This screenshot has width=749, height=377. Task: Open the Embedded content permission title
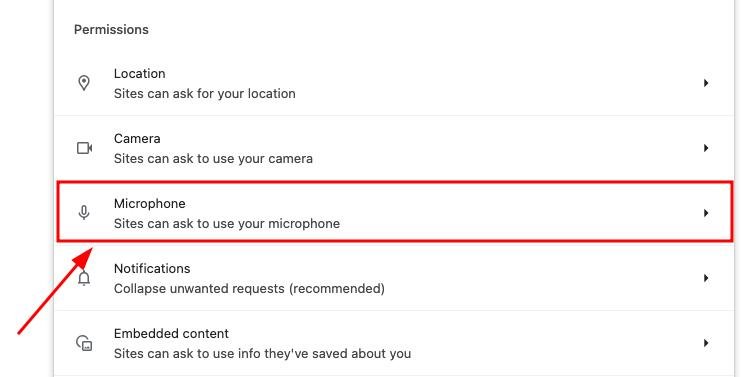[171, 334]
